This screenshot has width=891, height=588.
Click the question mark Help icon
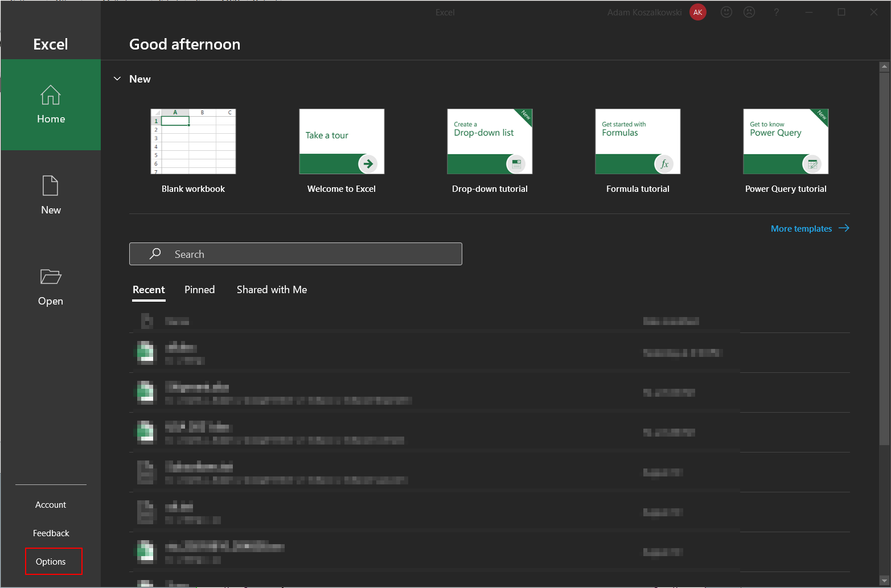776,12
